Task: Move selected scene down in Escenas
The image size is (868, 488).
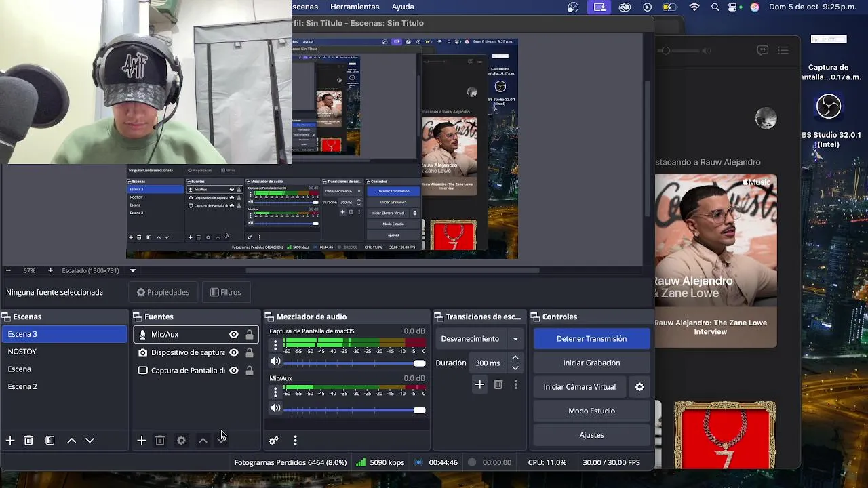Action: pyautogui.click(x=90, y=441)
